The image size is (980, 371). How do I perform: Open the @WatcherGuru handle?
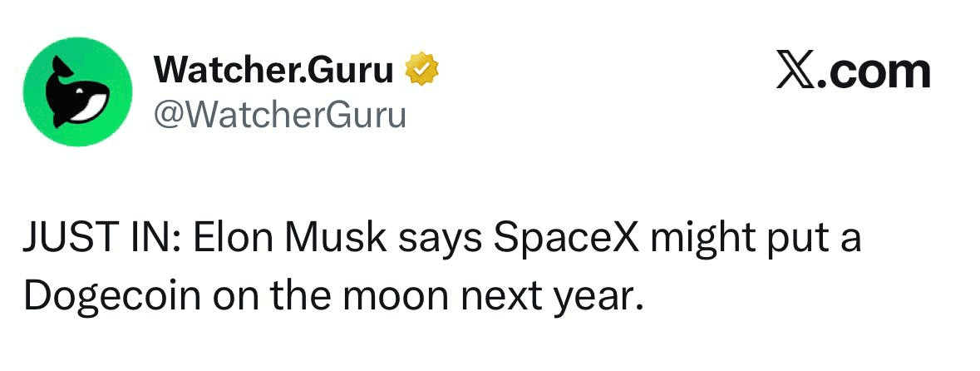(279, 114)
